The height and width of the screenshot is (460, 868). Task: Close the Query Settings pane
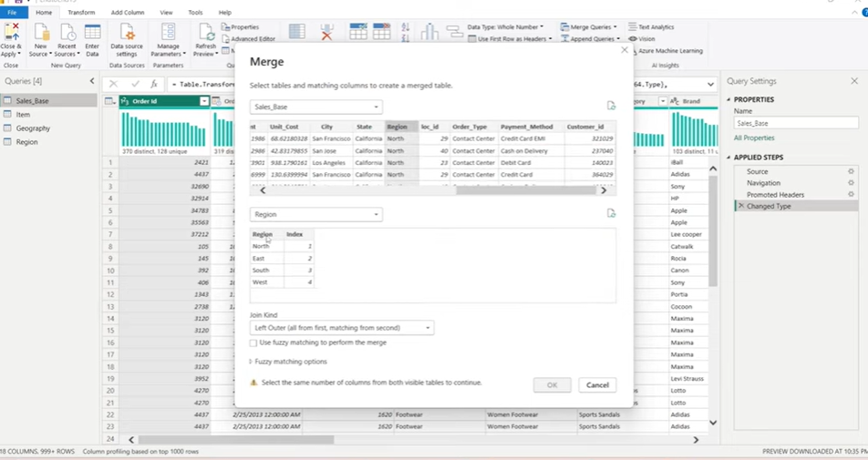pyautogui.click(x=854, y=81)
